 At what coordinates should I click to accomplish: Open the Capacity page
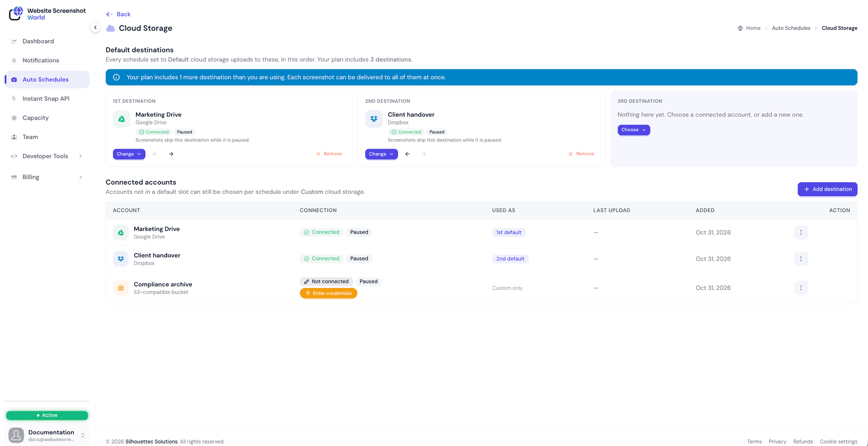[47, 118]
